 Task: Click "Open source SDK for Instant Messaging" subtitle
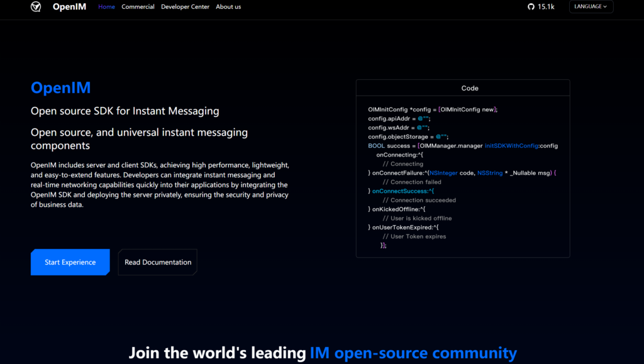pos(125,111)
